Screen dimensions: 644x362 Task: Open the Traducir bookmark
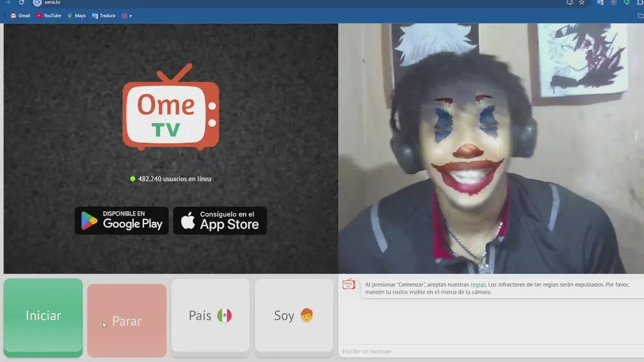[x=104, y=16]
